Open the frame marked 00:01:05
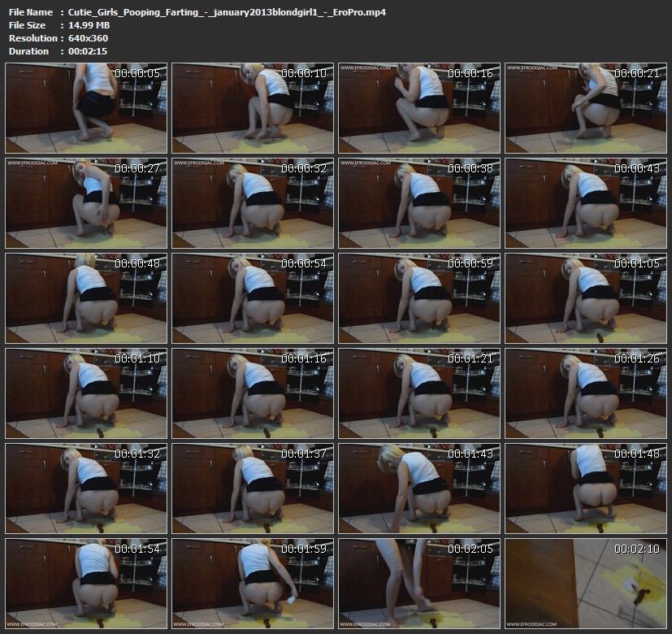 click(585, 298)
